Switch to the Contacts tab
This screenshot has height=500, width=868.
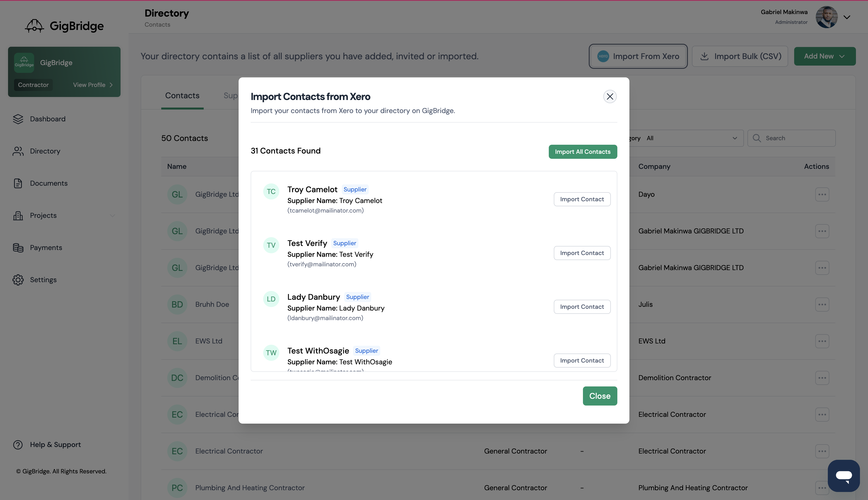click(182, 96)
